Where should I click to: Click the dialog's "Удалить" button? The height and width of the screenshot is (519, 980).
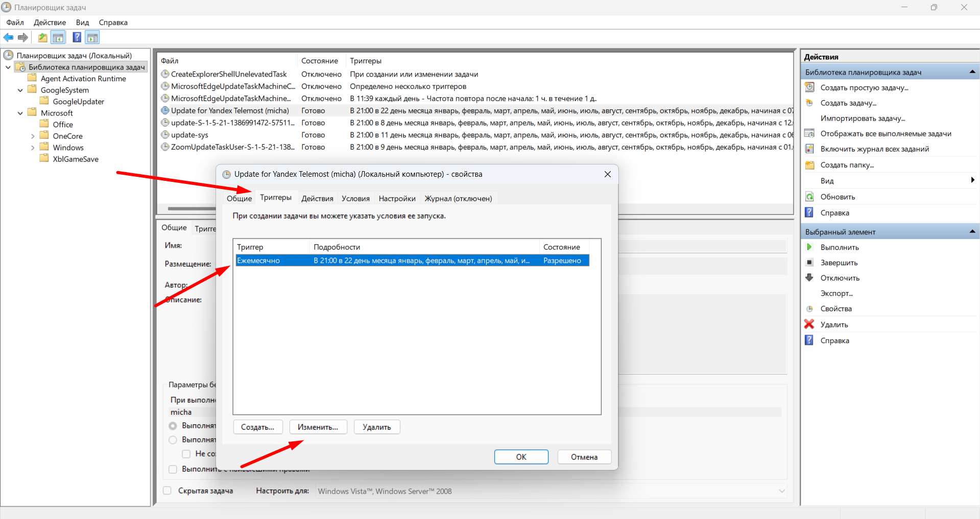(x=377, y=427)
